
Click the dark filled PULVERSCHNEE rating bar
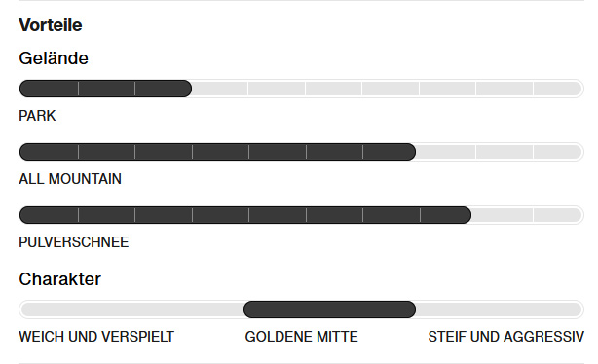coord(245,215)
